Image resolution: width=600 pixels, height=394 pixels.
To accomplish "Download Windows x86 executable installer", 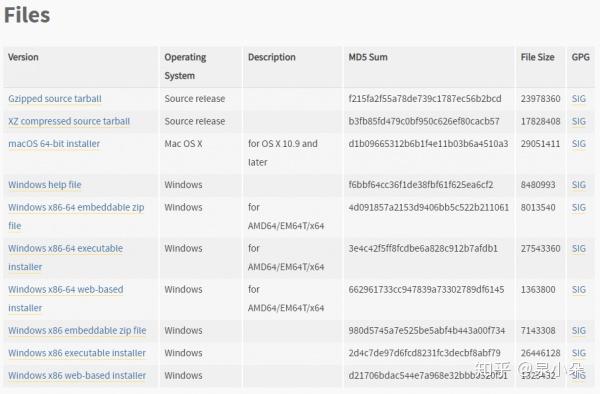I will (77, 353).
